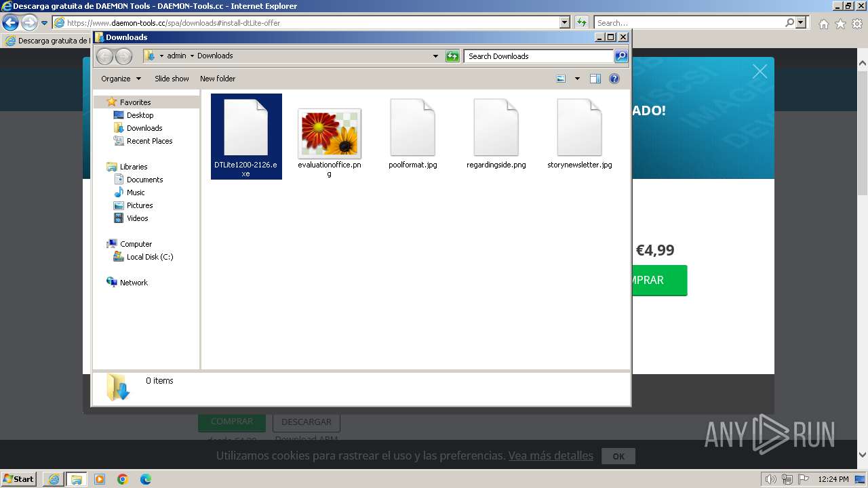Open Recent Places in navigation pane

(149, 141)
